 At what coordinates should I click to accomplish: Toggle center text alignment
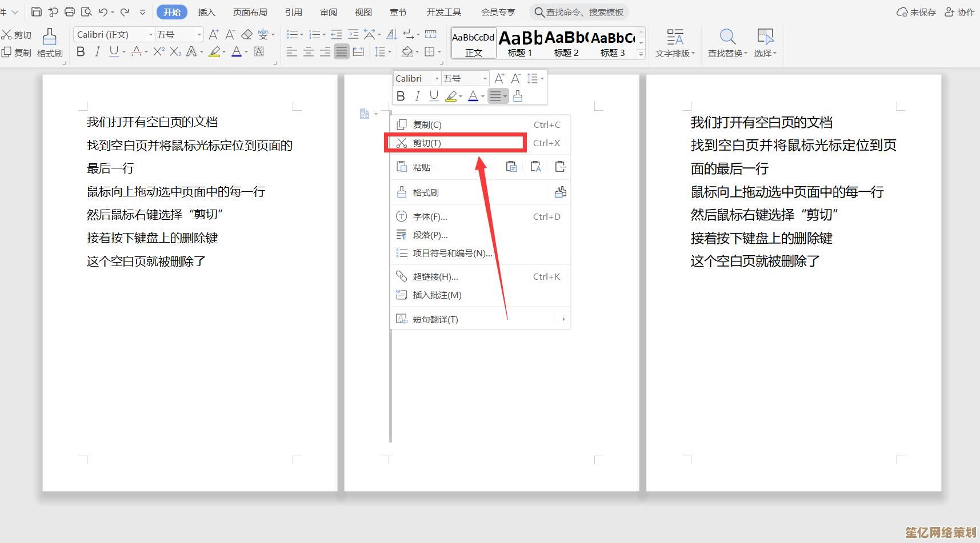coord(308,52)
